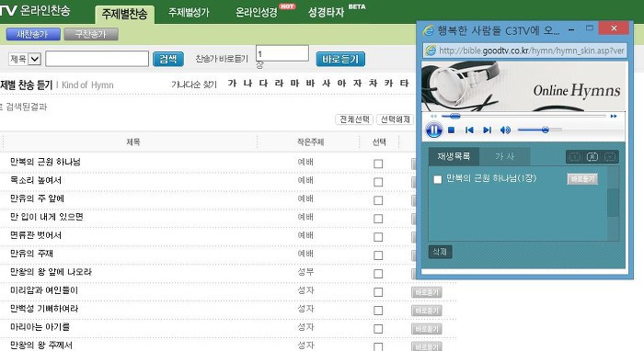Screen dimensions: 644x351
Task: Enable repeat-one mode icon in player
Action: 575,156
